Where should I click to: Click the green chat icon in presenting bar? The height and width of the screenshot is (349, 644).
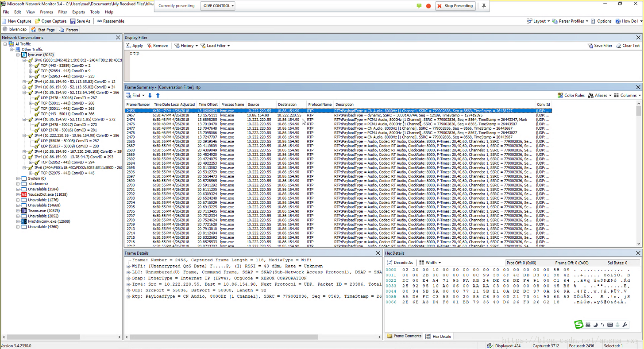coord(419,6)
